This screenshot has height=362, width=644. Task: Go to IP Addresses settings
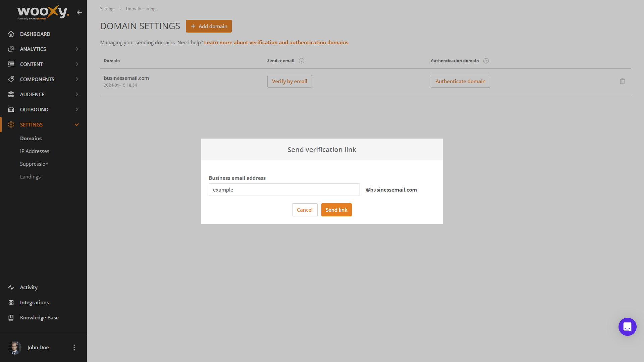(x=35, y=151)
